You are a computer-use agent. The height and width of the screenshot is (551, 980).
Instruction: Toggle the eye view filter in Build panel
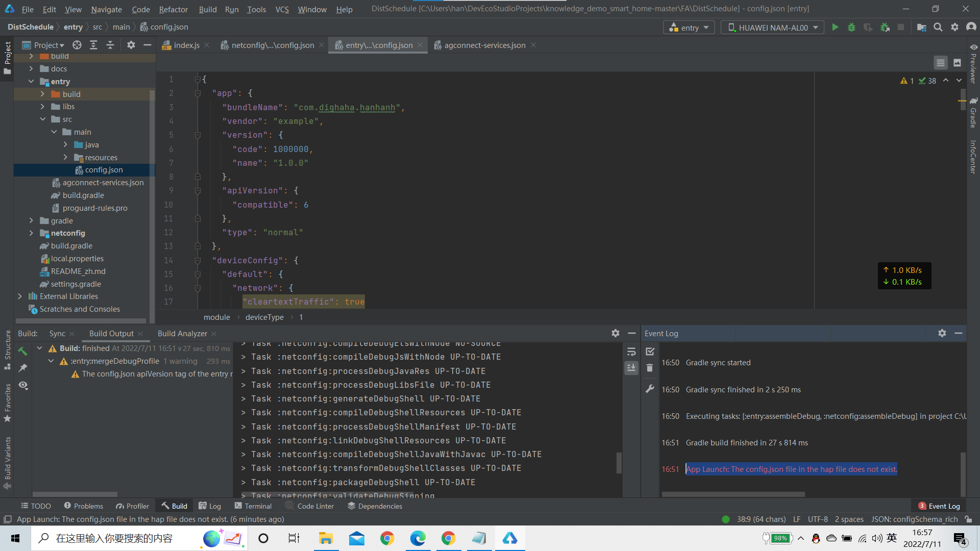(x=23, y=385)
